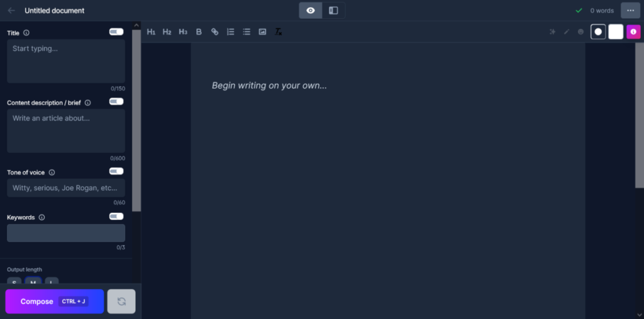This screenshot has height=319, width=644.
Task: Show info tooltip for Content description / brief
Action: (87, 102)
